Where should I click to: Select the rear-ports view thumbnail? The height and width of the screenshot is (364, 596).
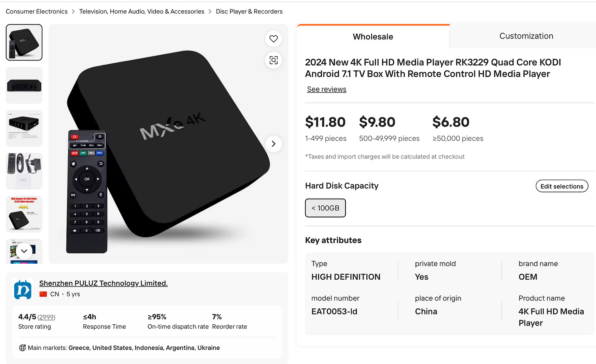24,85
